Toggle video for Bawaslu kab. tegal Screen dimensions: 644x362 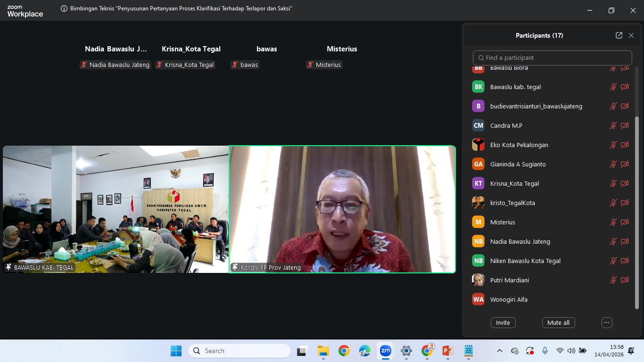(625, 87)
